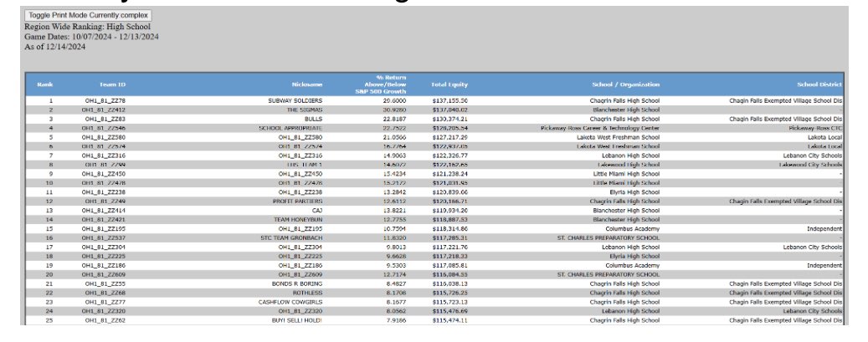Click the 21.0566 return value
The height and width of the screenshot is (342, 868).
395,137
